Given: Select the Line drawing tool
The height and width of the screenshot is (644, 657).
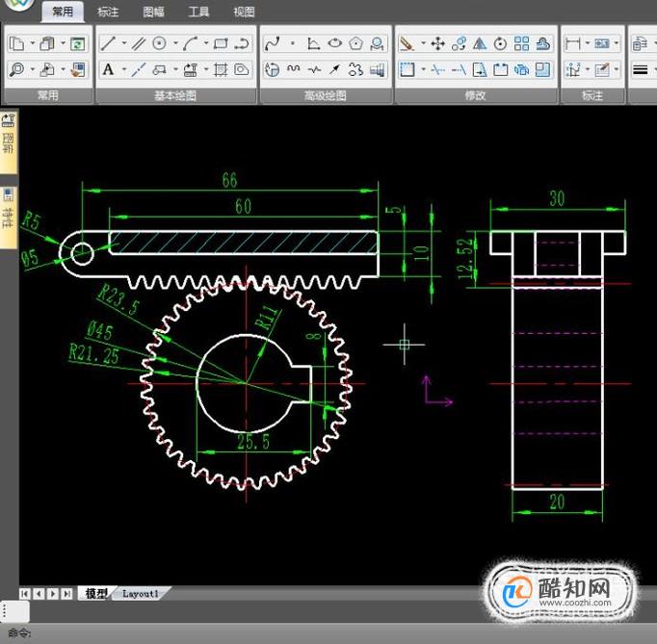Looking at the screenshot, I should coord(108,43).
